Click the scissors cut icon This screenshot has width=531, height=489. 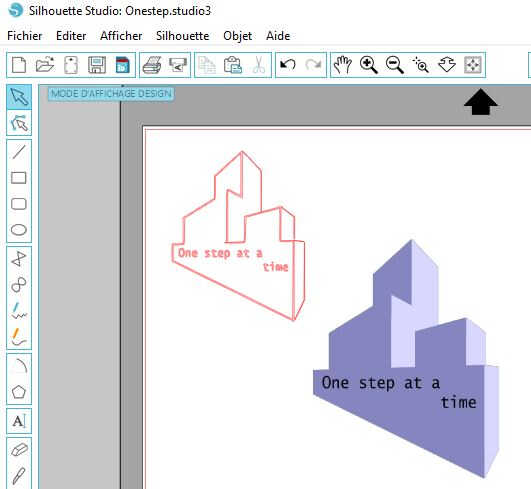click(x=259, y=65)
